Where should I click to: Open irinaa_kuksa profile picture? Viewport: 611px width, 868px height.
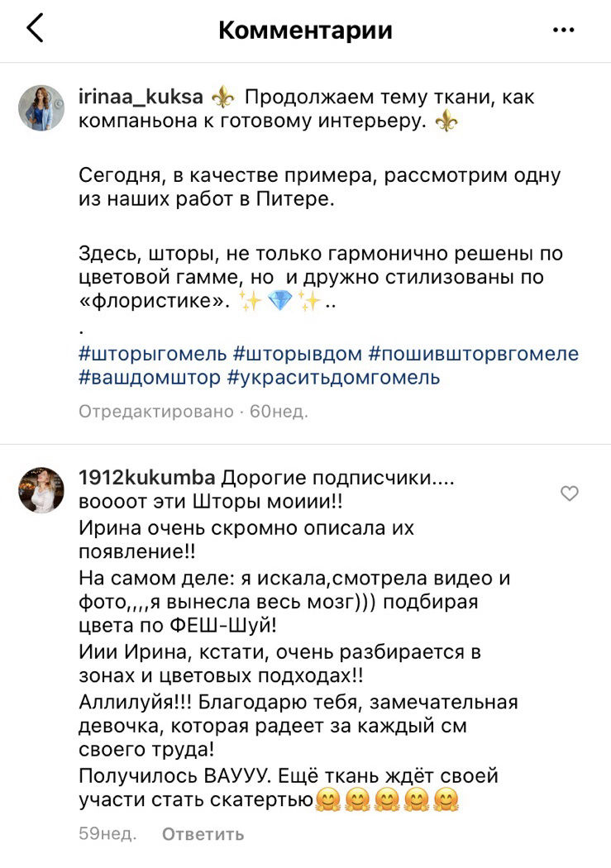41,108
